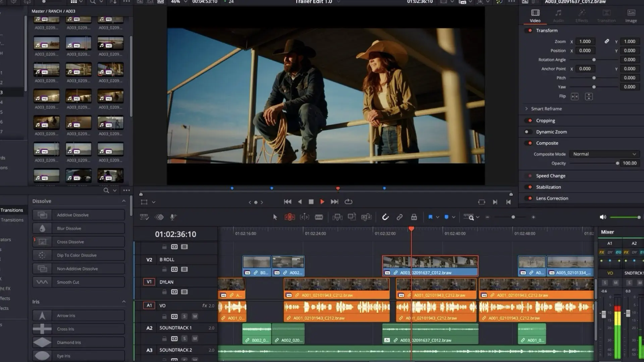Toggle the Dynamic Zoom enable switch
Image resolution: width=644 pixels, height=362 pixels.
coord(527,132)
